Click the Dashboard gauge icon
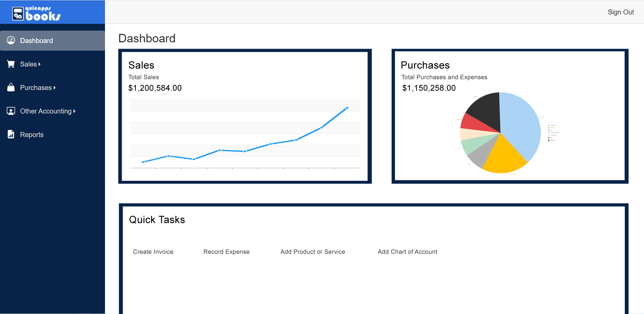This screenshot has height=314, width=644. tap(11, 40)
